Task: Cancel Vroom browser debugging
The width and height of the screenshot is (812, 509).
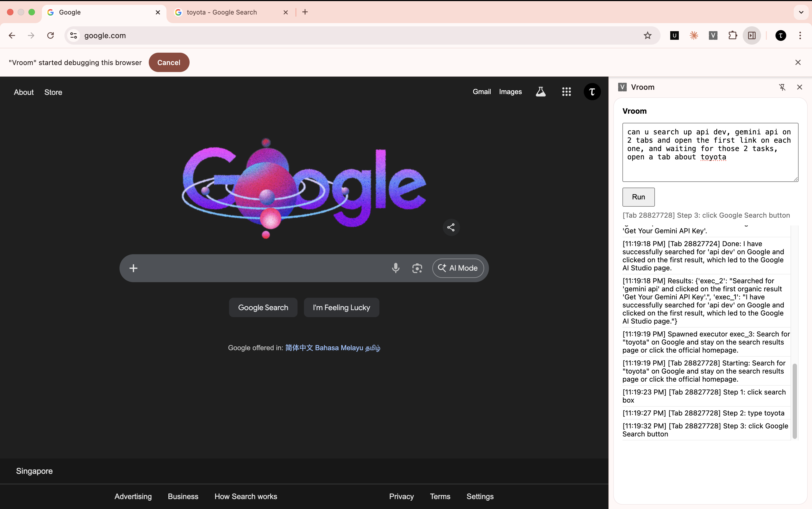Action: pyautogui.click(x=169, y=62)
